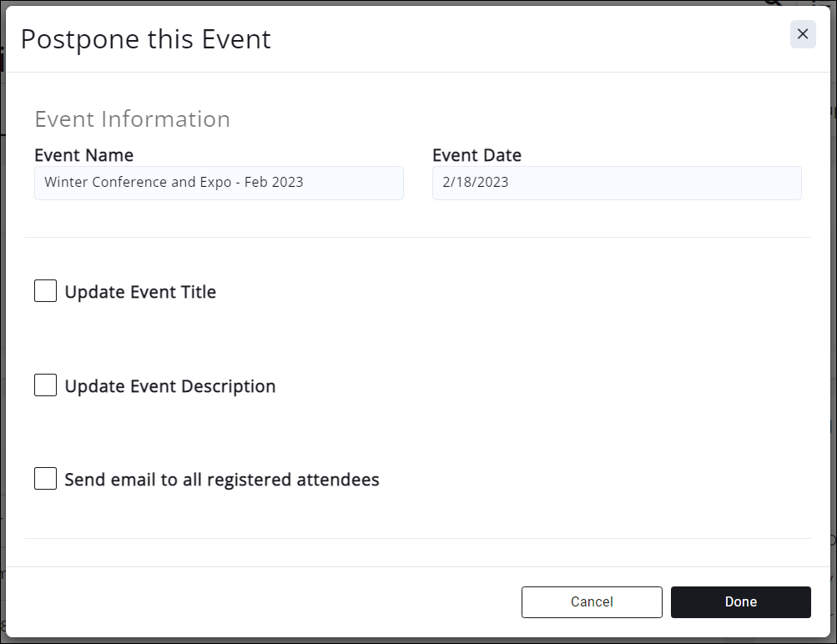This screenshot has height=644, width=837.
Task: Enable the Update Event Title checkbox
Action: coord(46,291)
